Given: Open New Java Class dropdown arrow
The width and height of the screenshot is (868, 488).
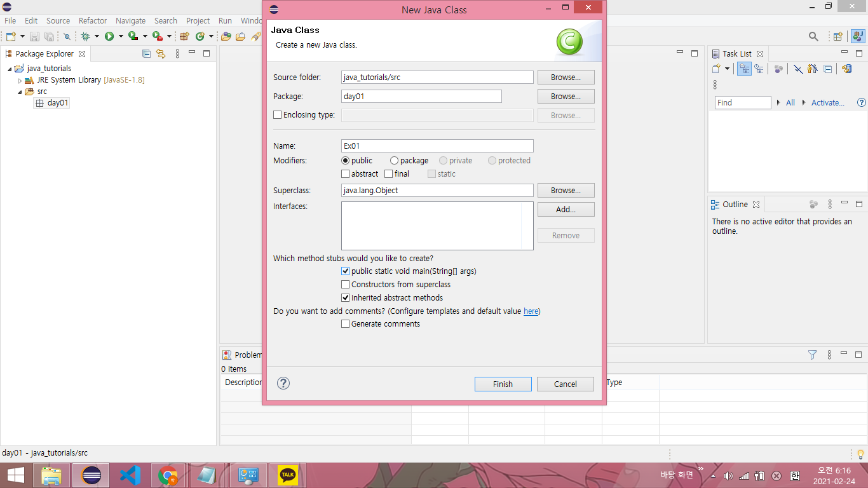Looking at the screenshot, I should [211, 36].
